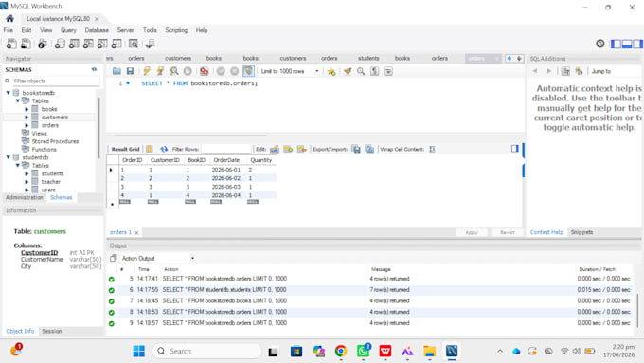Switch to the Snippets tab
This screenshot has width=644, height=363.
point(581,232)
